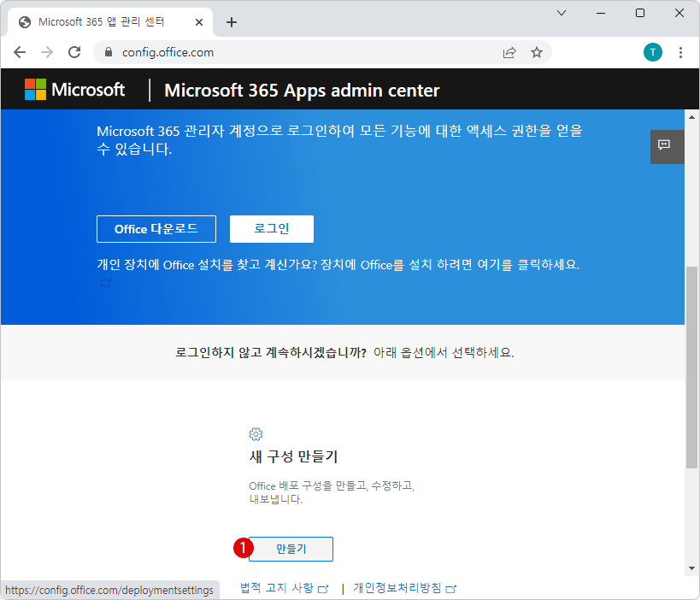700x600 pixels.
Task: Bookmark this page with the star icon
Action: (x=537, y=53)
